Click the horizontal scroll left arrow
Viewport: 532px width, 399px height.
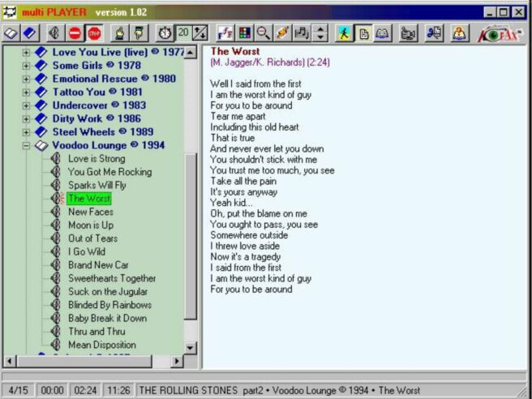tap(10, 362)
